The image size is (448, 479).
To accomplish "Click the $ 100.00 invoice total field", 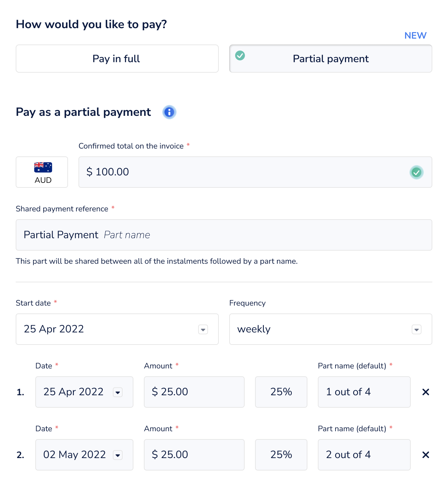I will tap(242, 172).
